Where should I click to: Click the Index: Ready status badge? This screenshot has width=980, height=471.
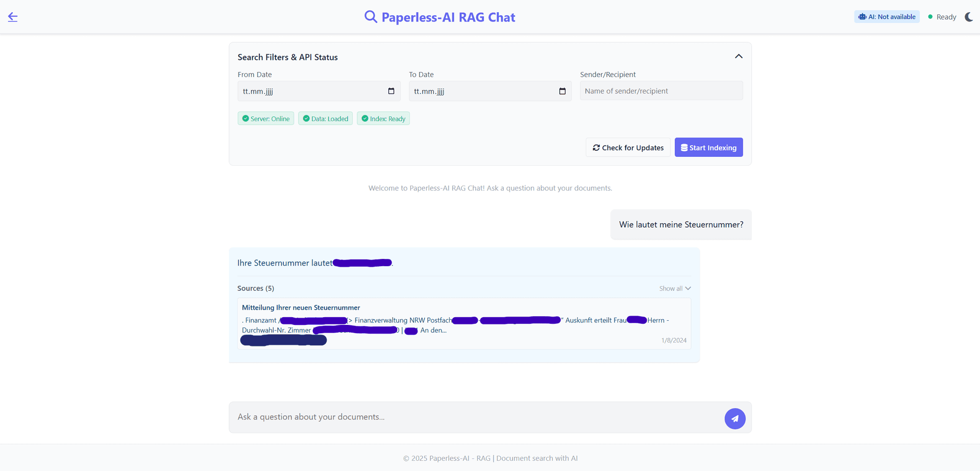[x=383, y=119]
